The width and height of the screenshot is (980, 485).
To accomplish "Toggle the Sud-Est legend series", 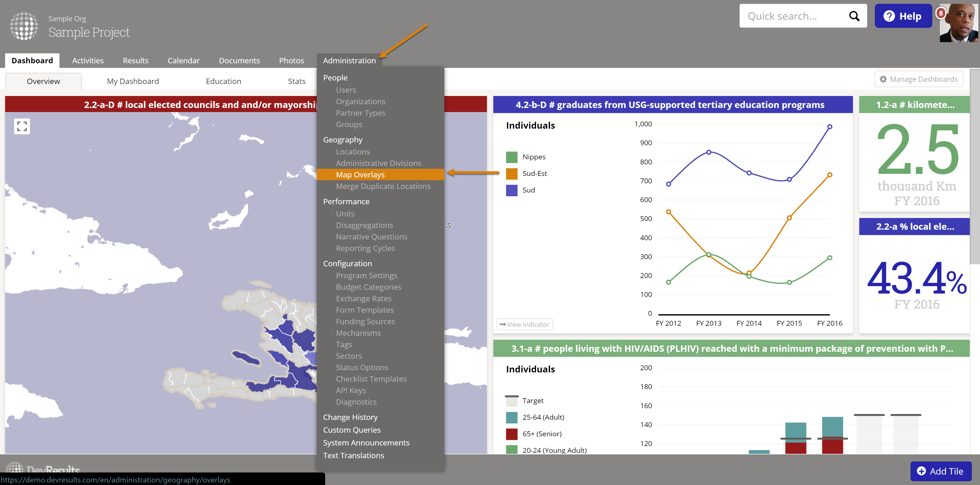I will (x=534, y=174).
